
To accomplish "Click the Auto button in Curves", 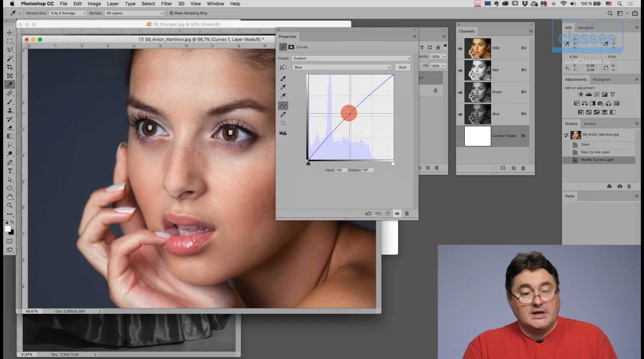I will coord(403,67).
